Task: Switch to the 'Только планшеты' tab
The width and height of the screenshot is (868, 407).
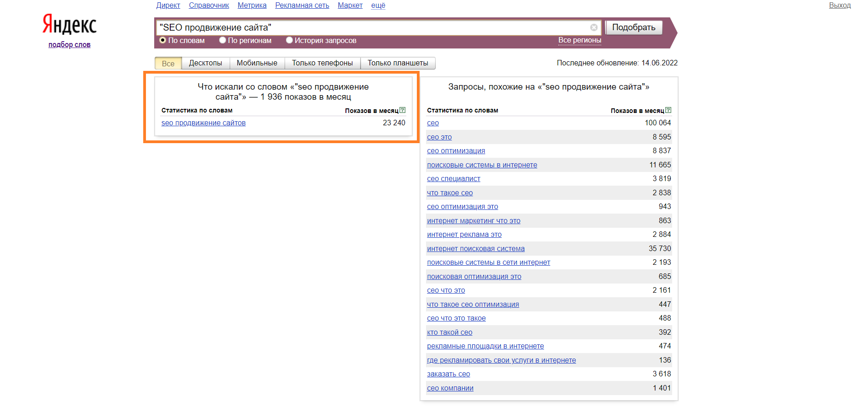Action: point(398,63)
